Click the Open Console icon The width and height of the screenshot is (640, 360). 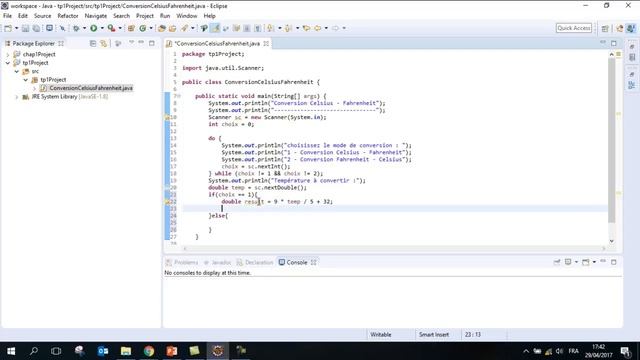(x=585, y=262)
